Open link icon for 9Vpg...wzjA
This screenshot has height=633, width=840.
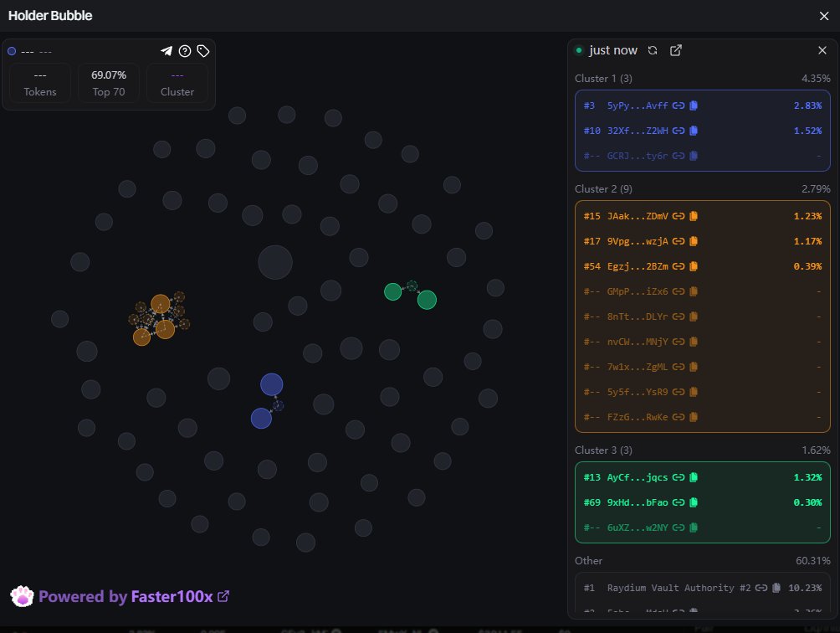pyautogui.click(x=679, y=241)
